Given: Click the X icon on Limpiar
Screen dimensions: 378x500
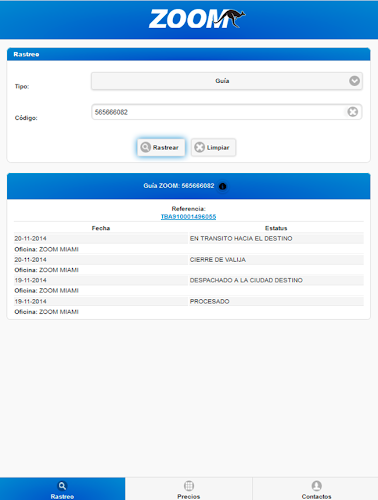Looking at the screenshot, I should point(199,147).
